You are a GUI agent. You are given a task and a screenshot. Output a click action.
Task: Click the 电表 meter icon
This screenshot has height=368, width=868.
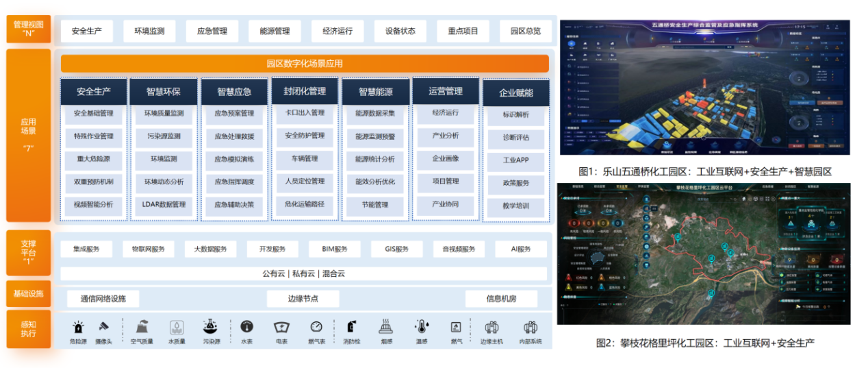[x=281, y=327]
